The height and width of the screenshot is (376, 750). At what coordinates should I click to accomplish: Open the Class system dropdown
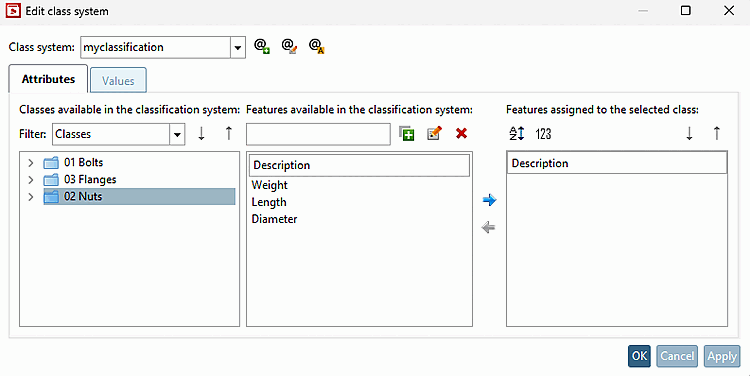(238, 47)
